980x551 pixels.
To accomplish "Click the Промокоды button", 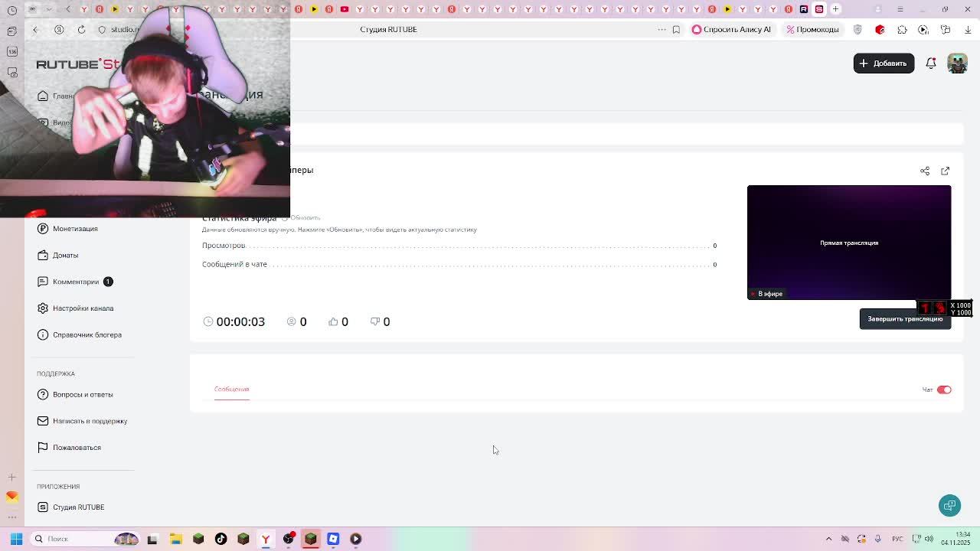I will (813, 30).
